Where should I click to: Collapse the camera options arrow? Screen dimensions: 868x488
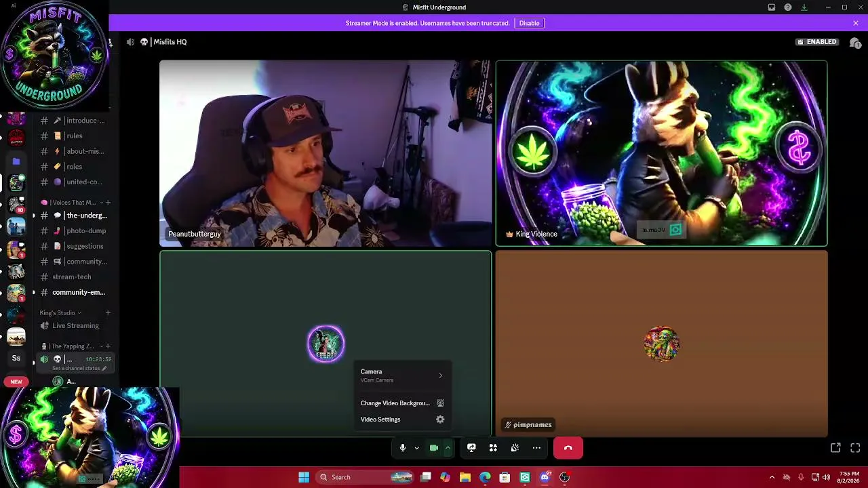pyautogui.click(x=448, y=448)
